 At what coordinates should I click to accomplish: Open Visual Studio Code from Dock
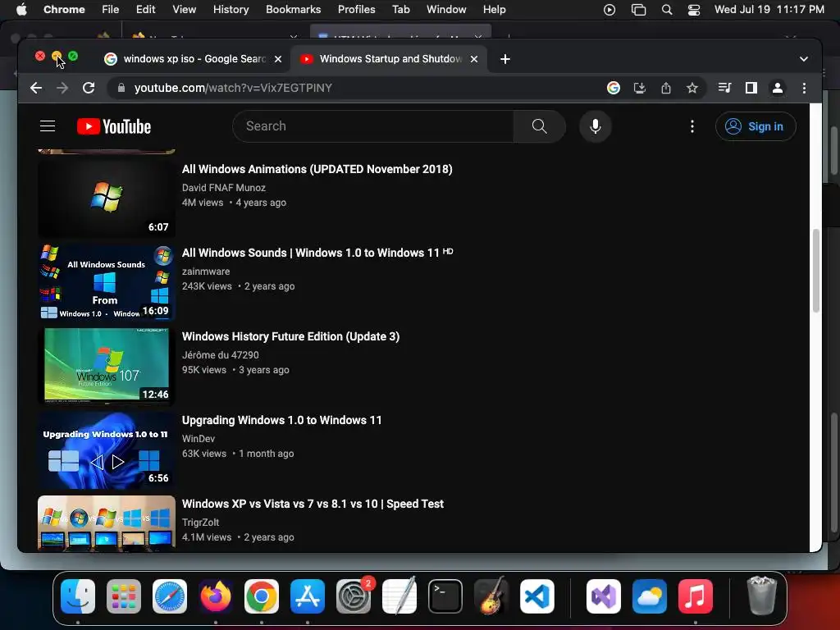(x=536, y=596)
